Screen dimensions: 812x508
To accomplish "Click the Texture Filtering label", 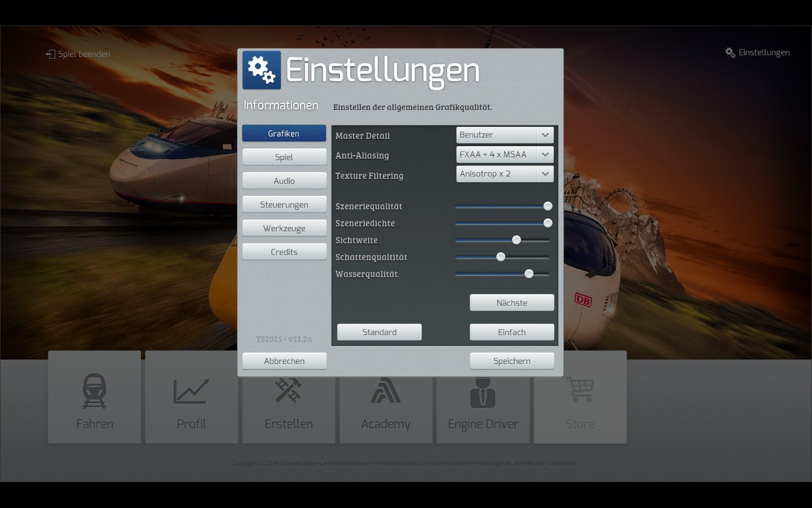I will pos(369,176).
